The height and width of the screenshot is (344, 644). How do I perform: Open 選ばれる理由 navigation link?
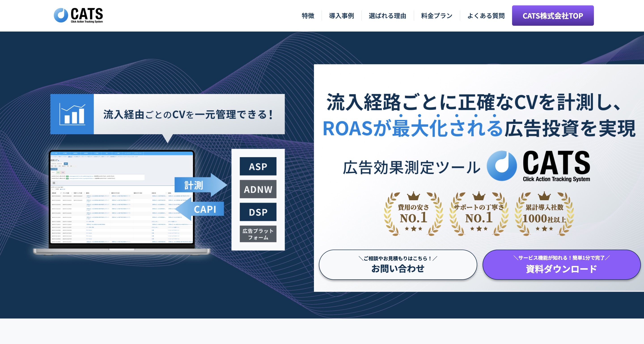(387, 16)
